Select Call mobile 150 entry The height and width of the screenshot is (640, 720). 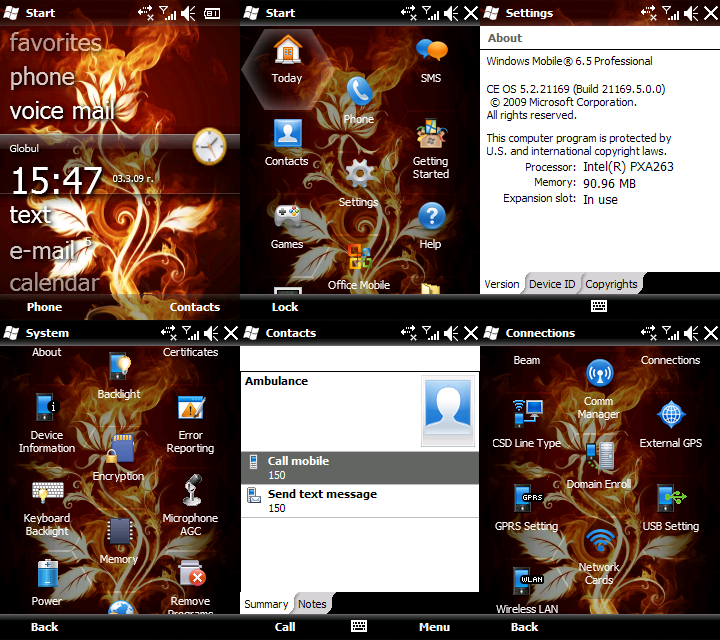point(360,468)
